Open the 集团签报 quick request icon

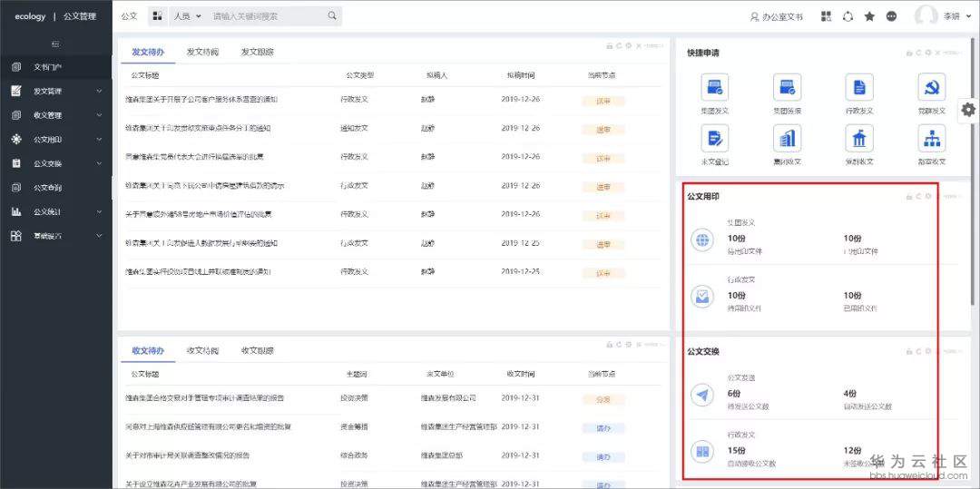coord(787,87)
